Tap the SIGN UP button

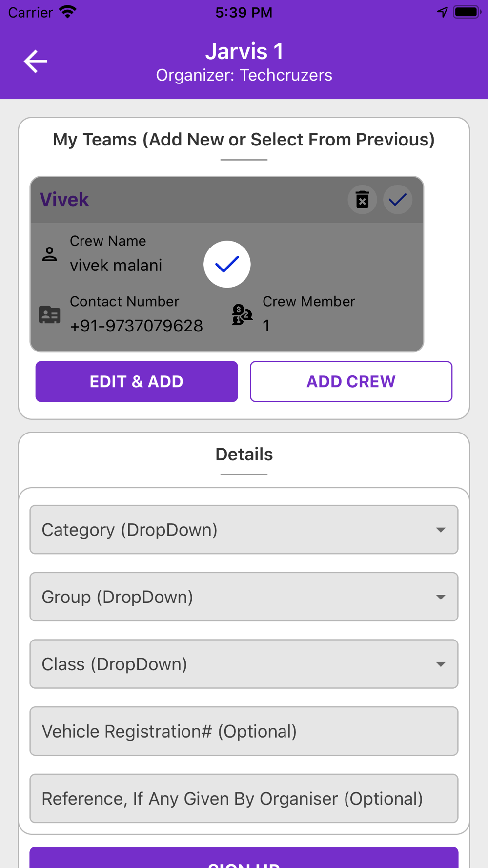(x=244, y=858)
